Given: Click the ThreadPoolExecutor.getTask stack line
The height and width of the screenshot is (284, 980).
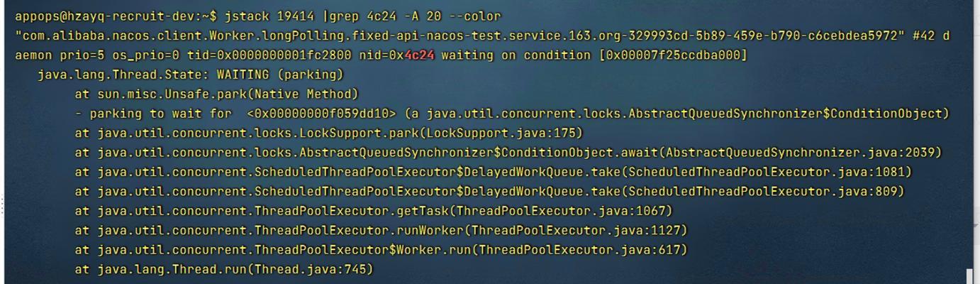Looking at the screenshot, I should point(374,211).
